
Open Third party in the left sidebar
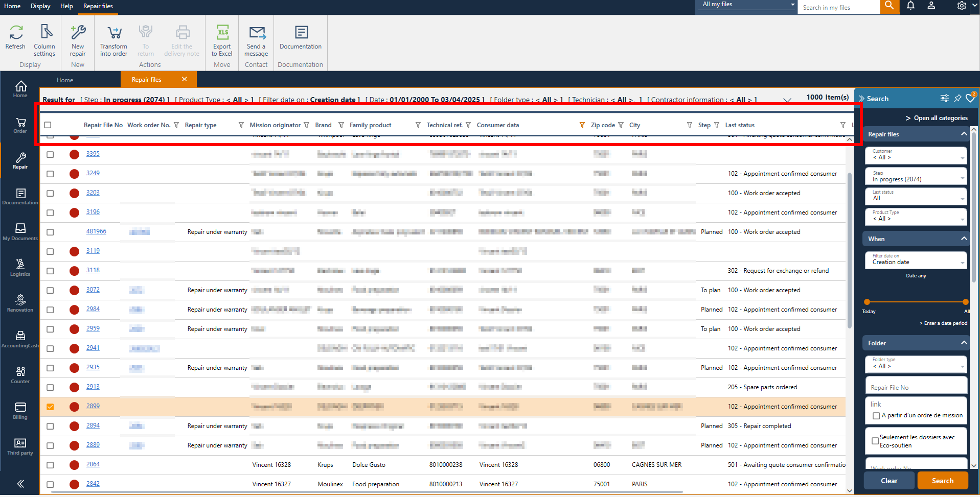point(20,447)
